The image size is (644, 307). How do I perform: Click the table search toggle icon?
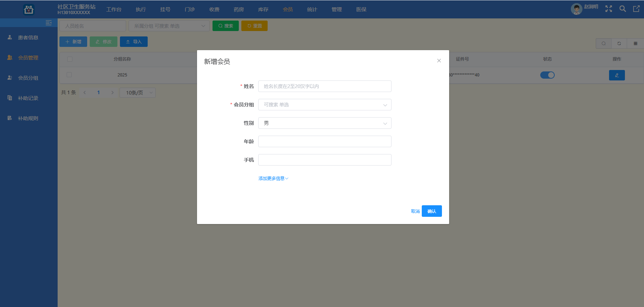[604, 43]
